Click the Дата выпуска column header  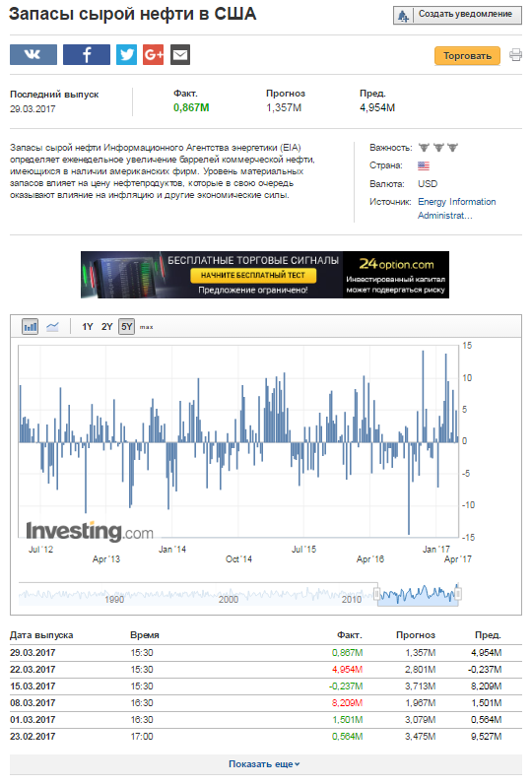41,635
